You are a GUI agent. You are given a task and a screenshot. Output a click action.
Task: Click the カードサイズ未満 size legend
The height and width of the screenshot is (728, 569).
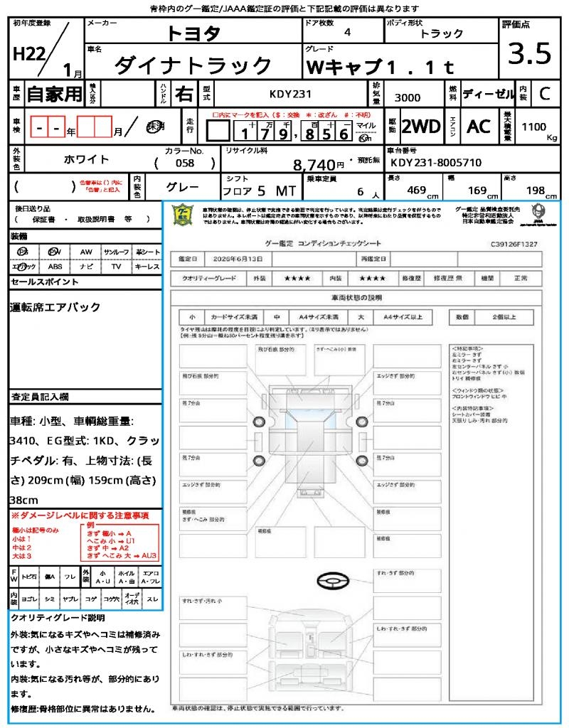[233, 318]
